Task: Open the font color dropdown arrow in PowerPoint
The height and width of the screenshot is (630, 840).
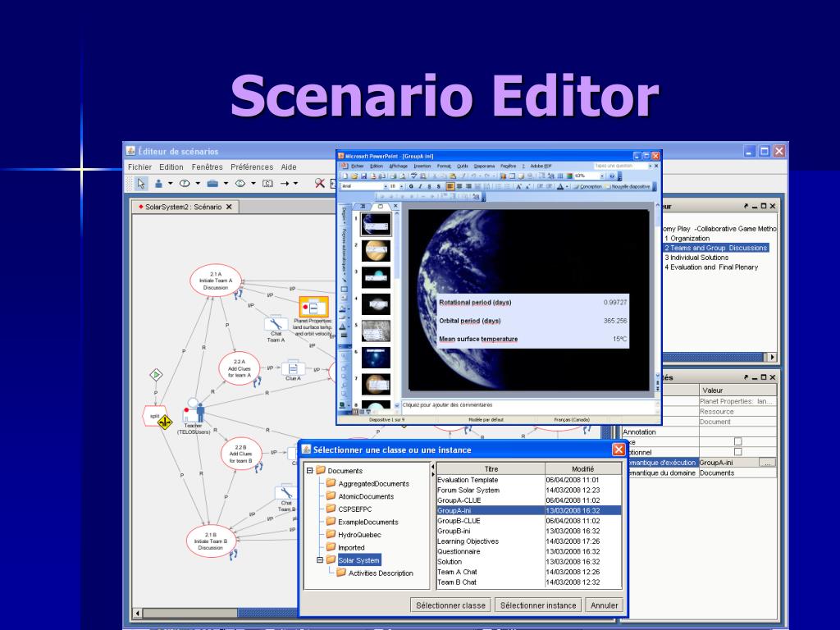Action: coord(568,186)
